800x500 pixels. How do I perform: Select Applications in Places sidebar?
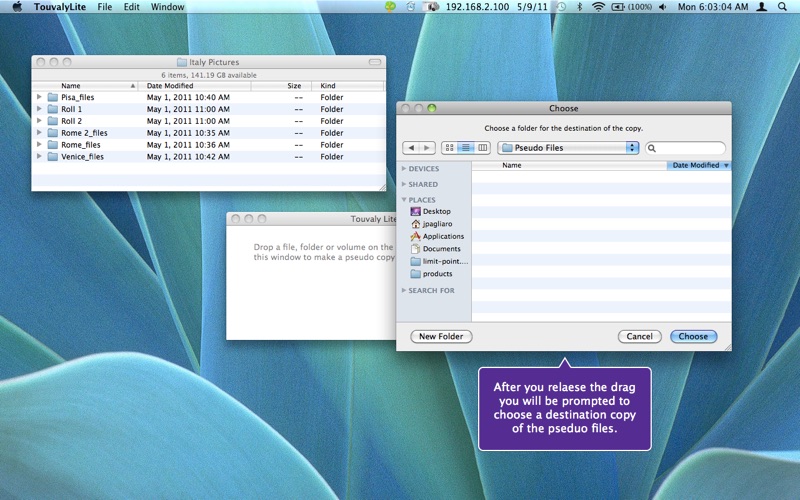[437, 236]
